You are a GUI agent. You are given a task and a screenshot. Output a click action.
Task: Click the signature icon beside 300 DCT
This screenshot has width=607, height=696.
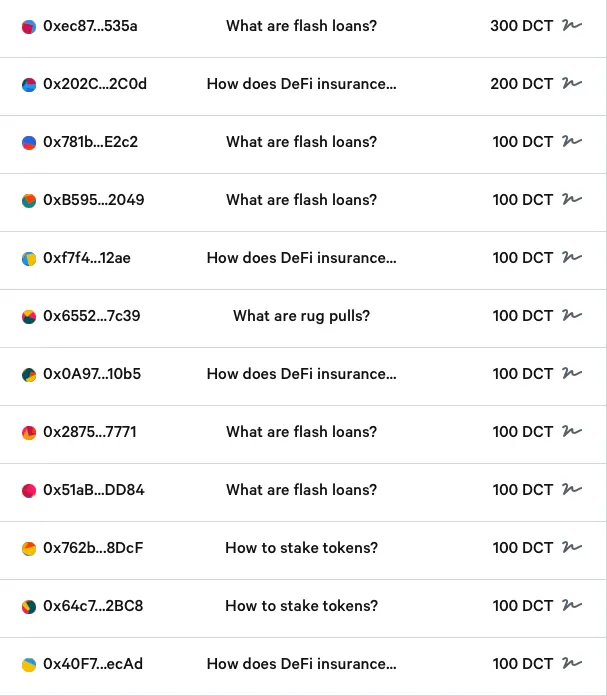pos(572,26)
